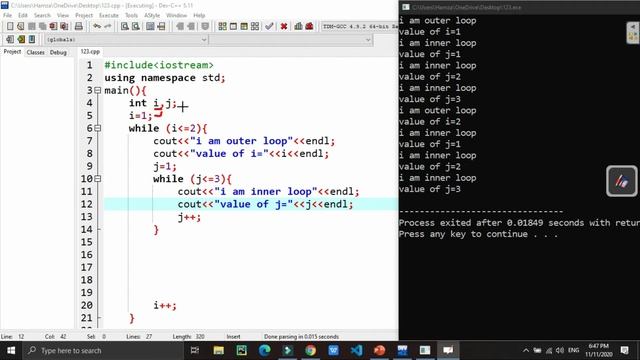The height and width of the screenshot is (360, 640).
Task: Open Google Chrome from the taskbar
Action: point(310,350)
